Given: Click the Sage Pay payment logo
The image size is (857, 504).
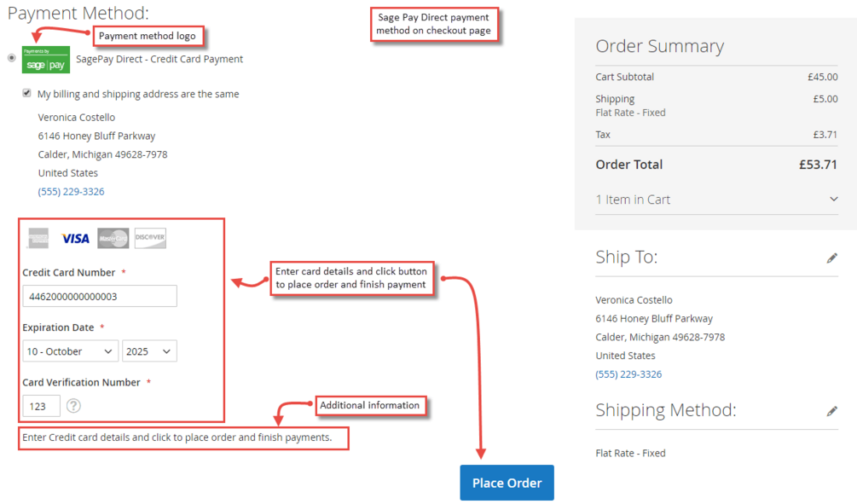Looking at the screenshot, I should 46,60.
